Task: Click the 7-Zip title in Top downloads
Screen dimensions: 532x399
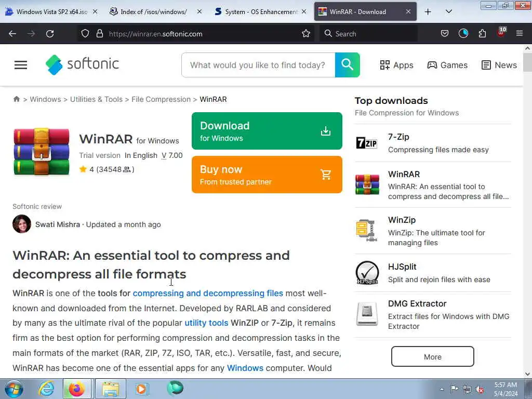Action: click(x=398, y=137)
